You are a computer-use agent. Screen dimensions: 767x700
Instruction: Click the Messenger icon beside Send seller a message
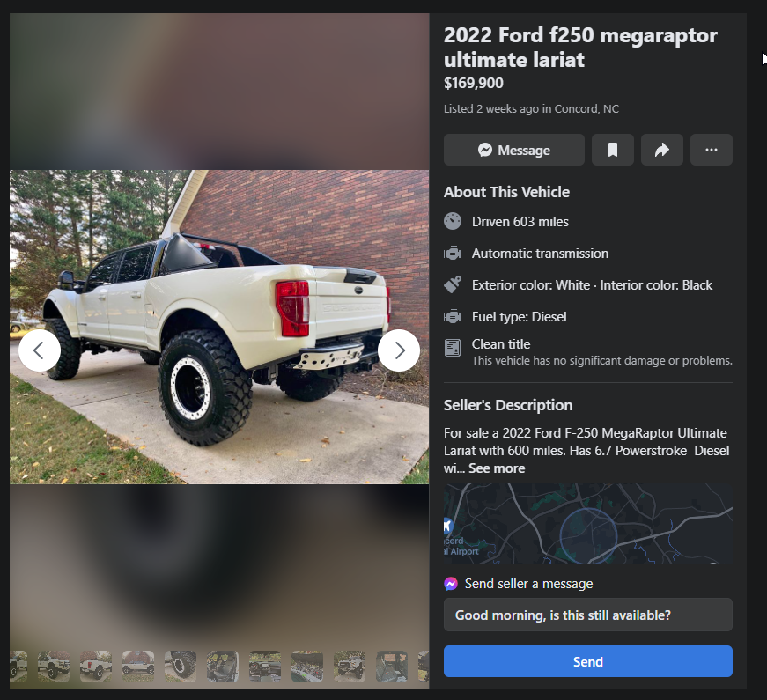[451, 584]
